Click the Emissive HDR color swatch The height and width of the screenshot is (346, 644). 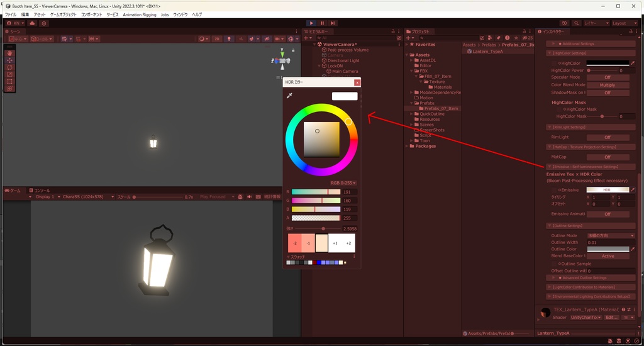608,190
